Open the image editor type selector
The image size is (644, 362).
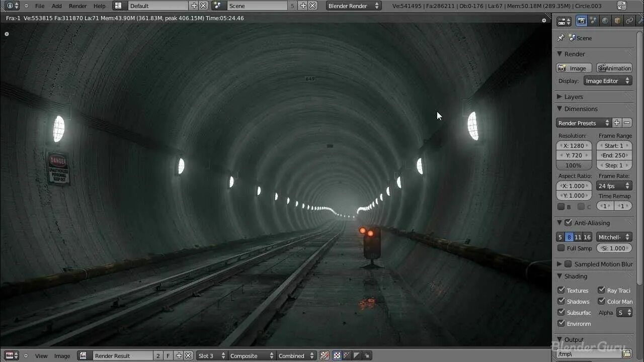[12, 355]
